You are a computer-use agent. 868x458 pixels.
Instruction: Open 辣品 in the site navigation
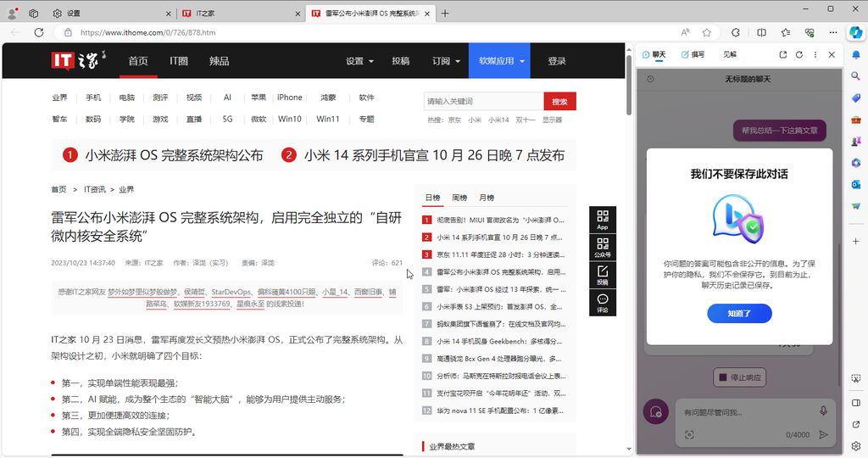[x=220, y=61]
